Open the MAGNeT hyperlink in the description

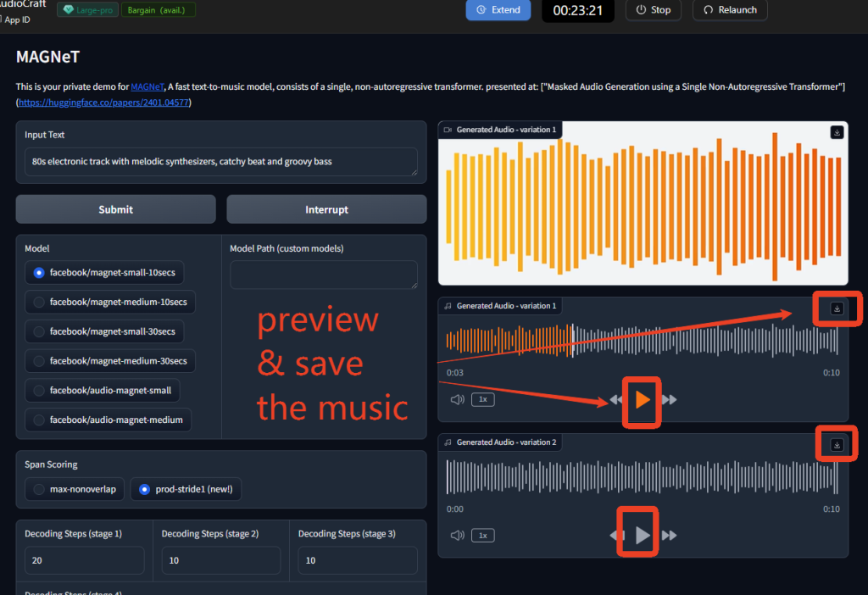(147, 86)
